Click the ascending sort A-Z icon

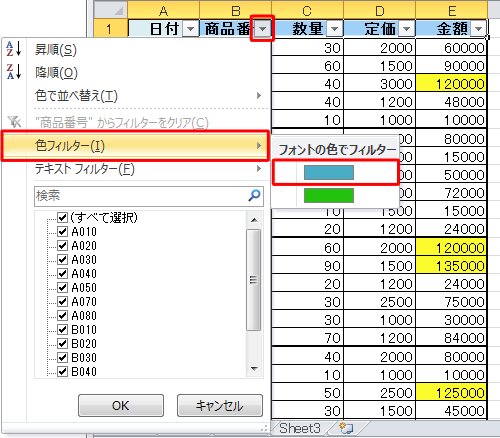coord(14,49)
